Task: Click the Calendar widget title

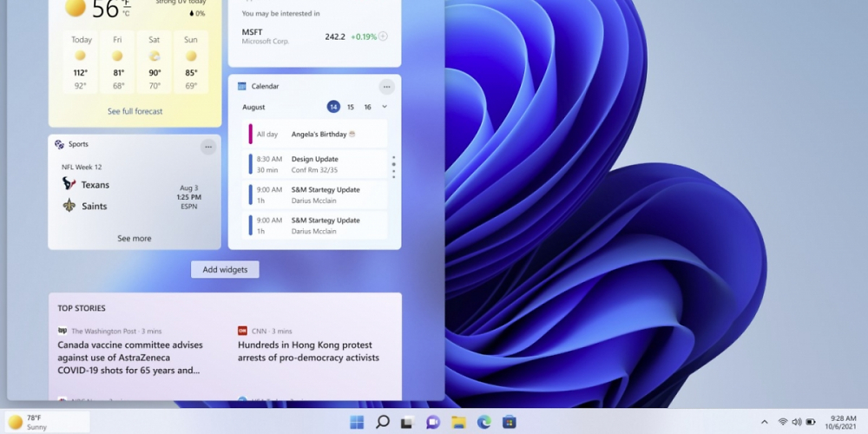Action: tap(265, 86)
